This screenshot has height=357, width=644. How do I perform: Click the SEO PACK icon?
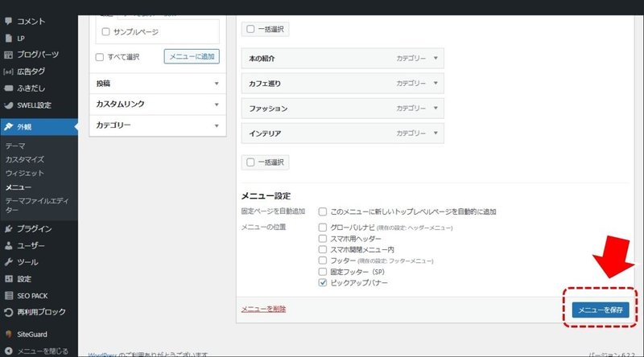click(x=8, y=295)
